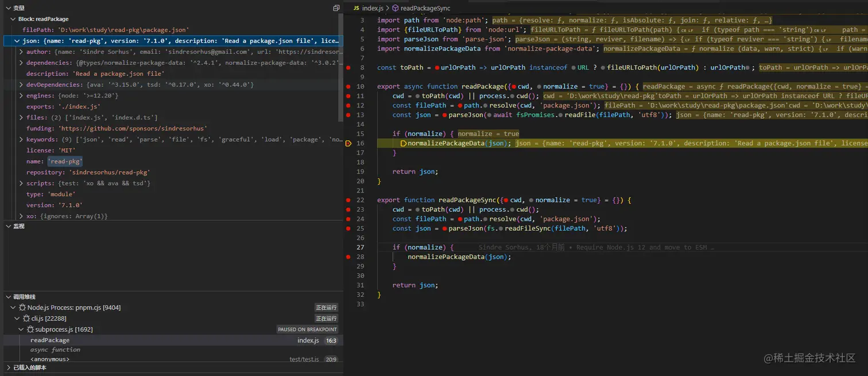
Task: Click the red inline breakpoint before parseJson on line 13
Action: click(x=445, y=115)
